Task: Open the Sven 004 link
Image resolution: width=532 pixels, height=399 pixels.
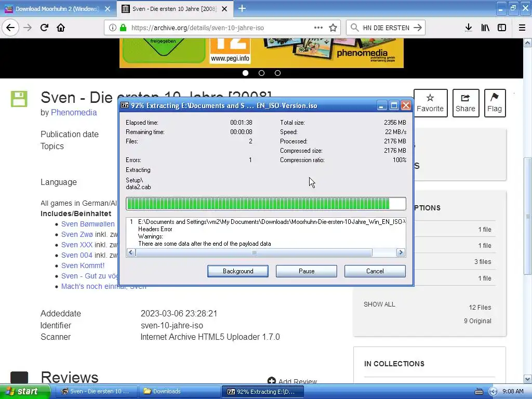Action: tap(77, 255)
